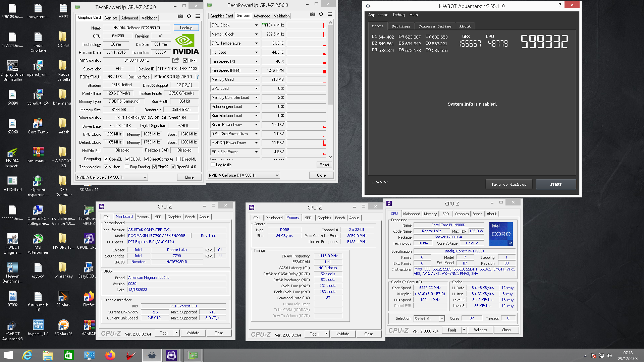Click the camera icon in GPU-Z Sensors window
This screenshot has width=644, height=362.
click(x=313, y=14)
